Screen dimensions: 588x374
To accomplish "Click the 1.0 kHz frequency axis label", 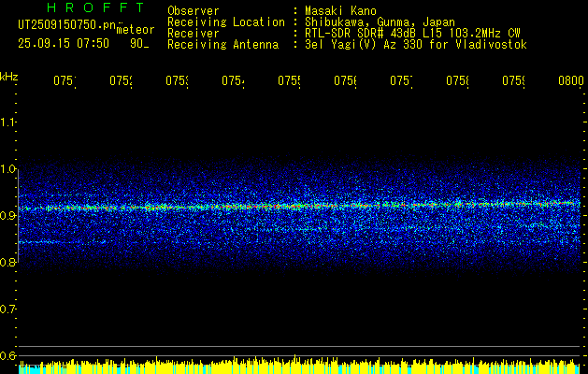I will [7, 169].
